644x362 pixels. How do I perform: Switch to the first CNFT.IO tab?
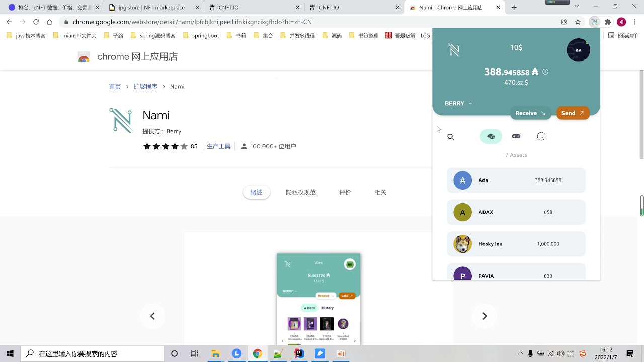pos(254,7)
